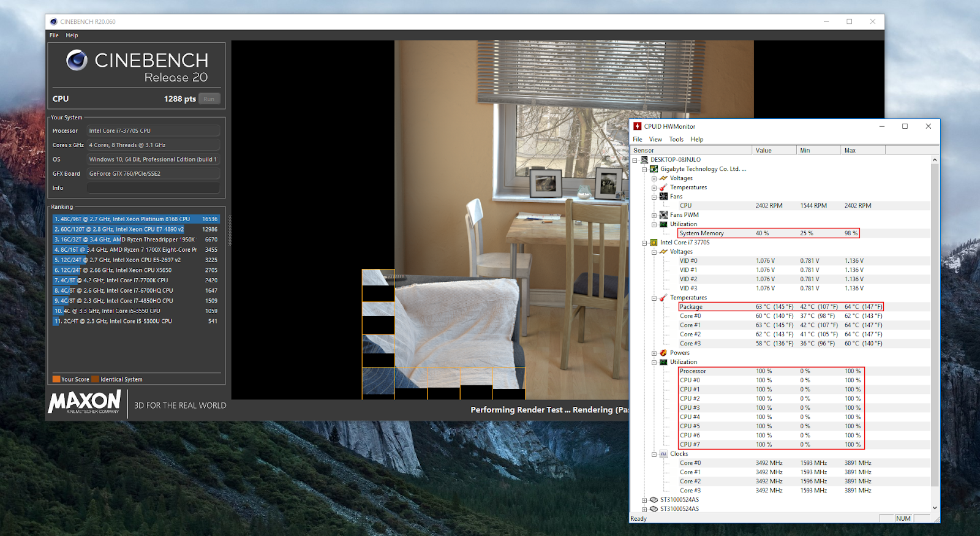Click the Powers flame icon in HWMonitor

click(663, 353)
